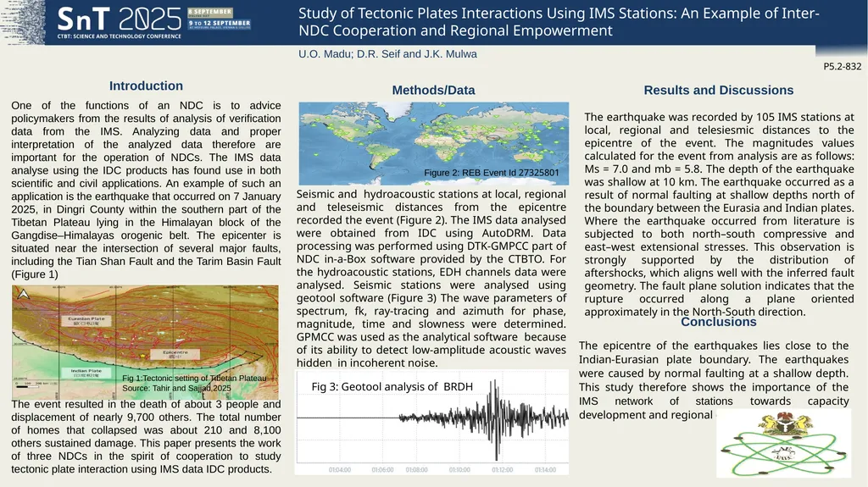Click the 01:14:00 time axis label
This screenshot has height=487, width=868.
[x=545, y=470]
